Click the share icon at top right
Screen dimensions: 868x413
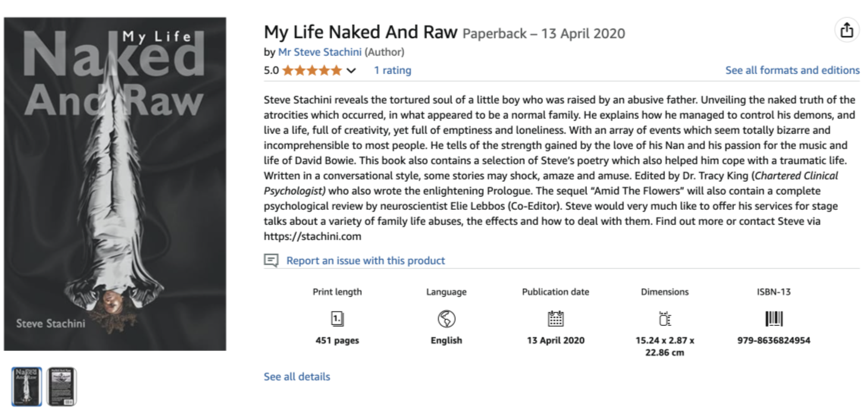point(847,30)
